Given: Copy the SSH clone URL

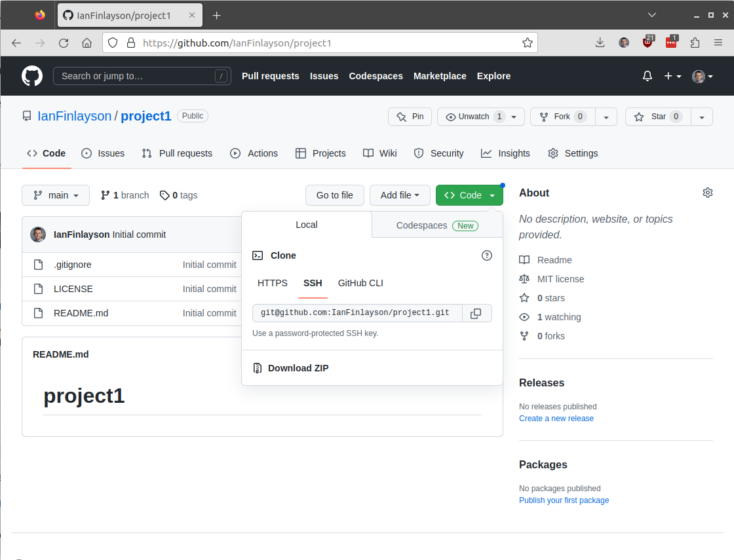Looking at the screenshot, I should point(476,314).
